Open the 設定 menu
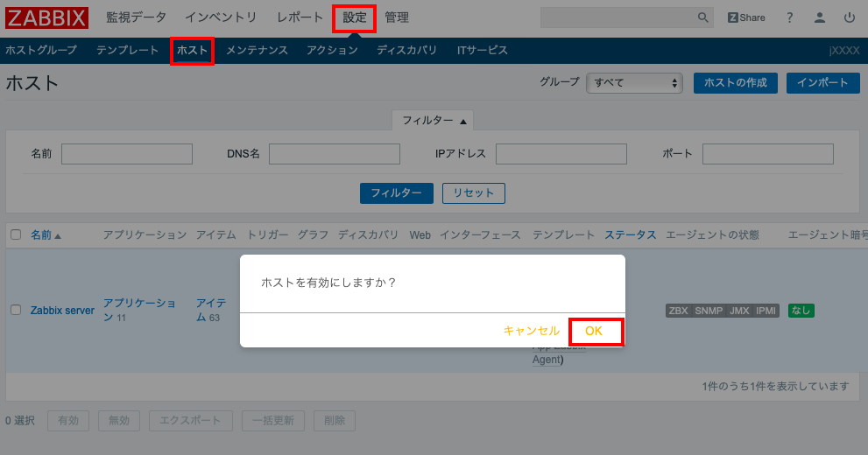The width and height of the screenshot is (868, 455). 355,17
